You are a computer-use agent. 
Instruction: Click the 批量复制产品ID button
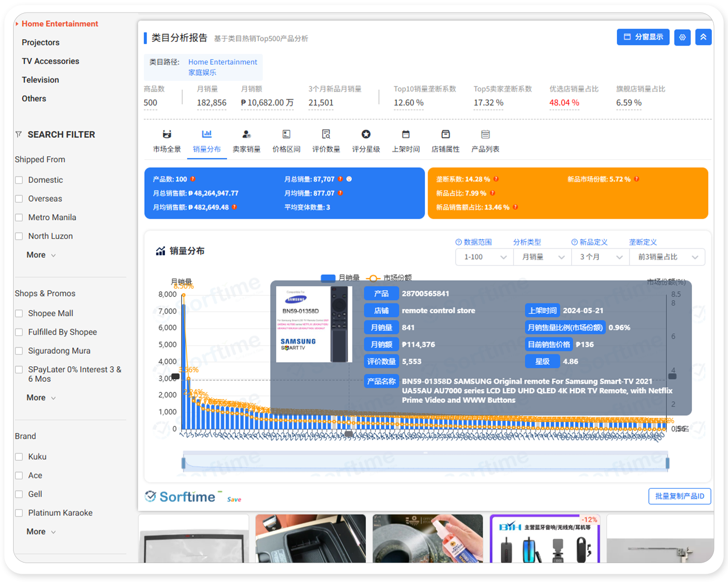tap(679, 496)
